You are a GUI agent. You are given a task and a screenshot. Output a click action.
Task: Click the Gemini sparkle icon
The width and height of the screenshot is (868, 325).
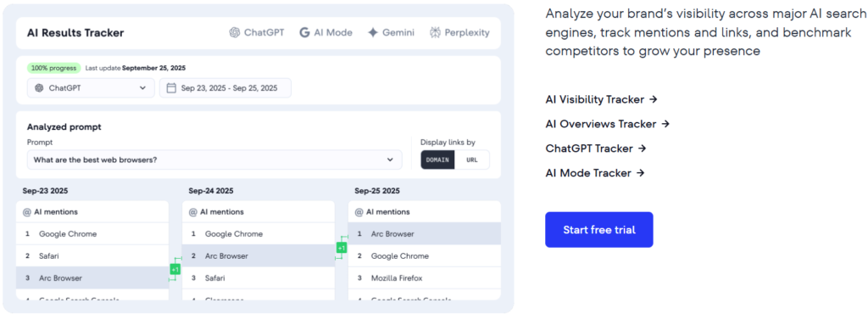coord(373,32)
